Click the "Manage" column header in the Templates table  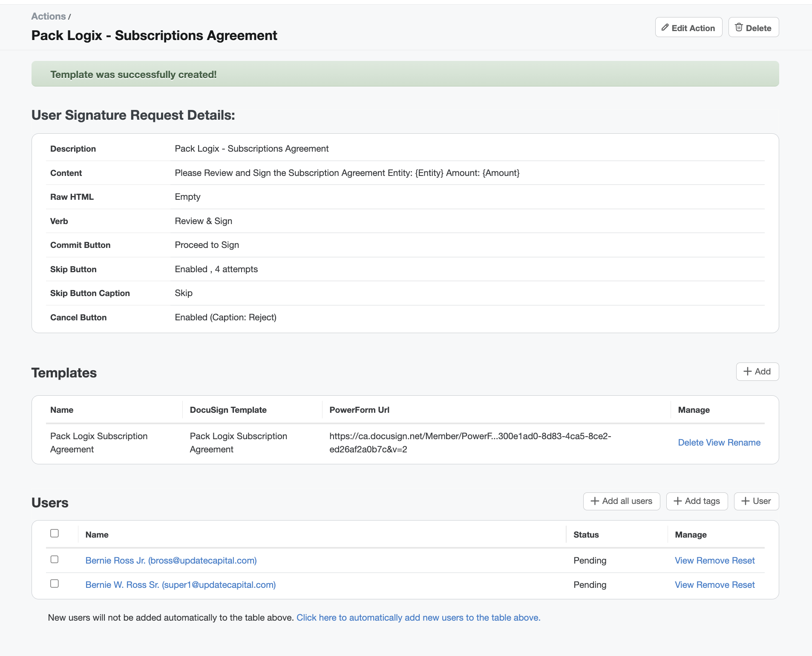[694, 410]
